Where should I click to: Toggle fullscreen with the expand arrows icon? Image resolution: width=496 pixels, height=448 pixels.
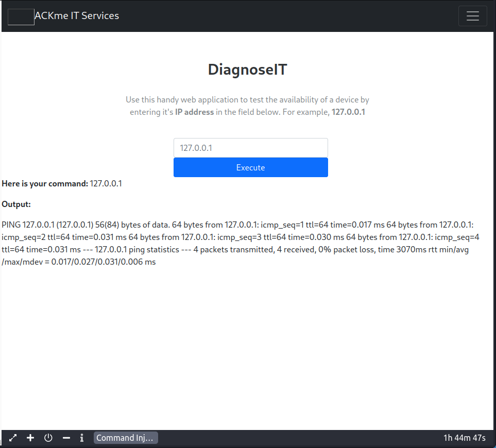13,438
